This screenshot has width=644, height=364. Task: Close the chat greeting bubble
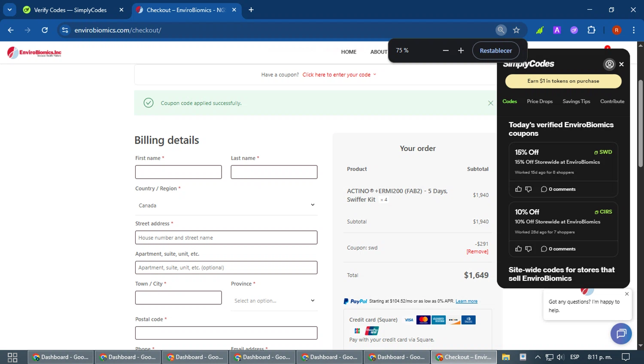click(627, 294)
